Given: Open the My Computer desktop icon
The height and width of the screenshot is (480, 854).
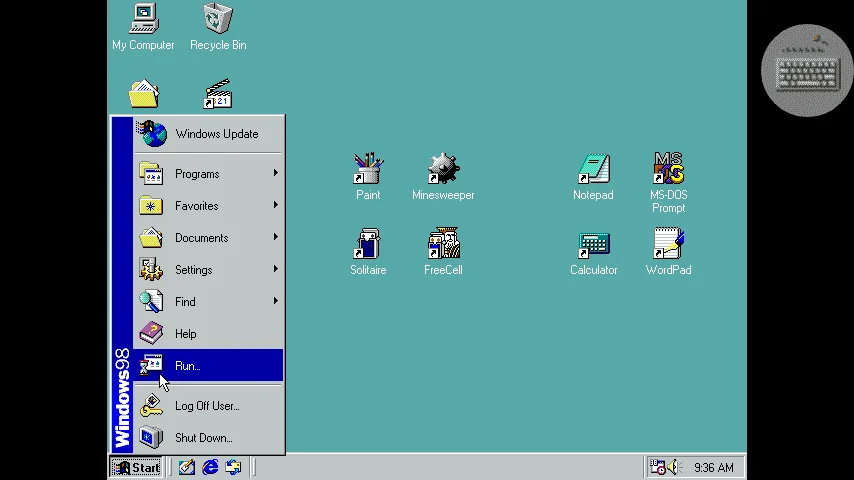Looking at the screenshot, I should click(143, 26).
